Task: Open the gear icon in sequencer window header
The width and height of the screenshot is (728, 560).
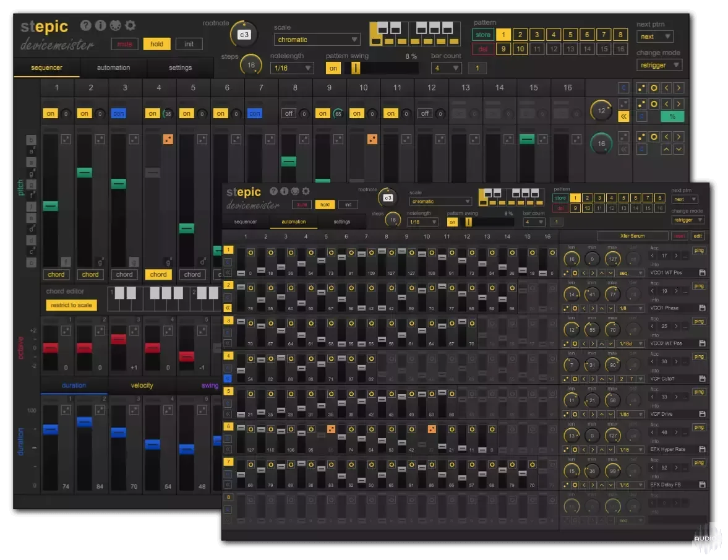Action: pyautogui.click(x=131, y=25)
